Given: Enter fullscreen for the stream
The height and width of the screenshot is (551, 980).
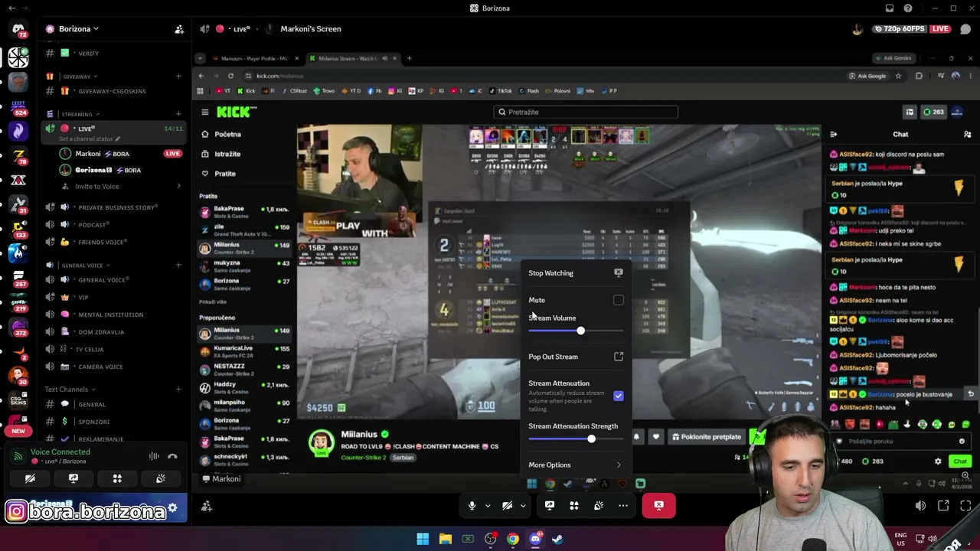Looking at the screenshot, I should 965,505.
